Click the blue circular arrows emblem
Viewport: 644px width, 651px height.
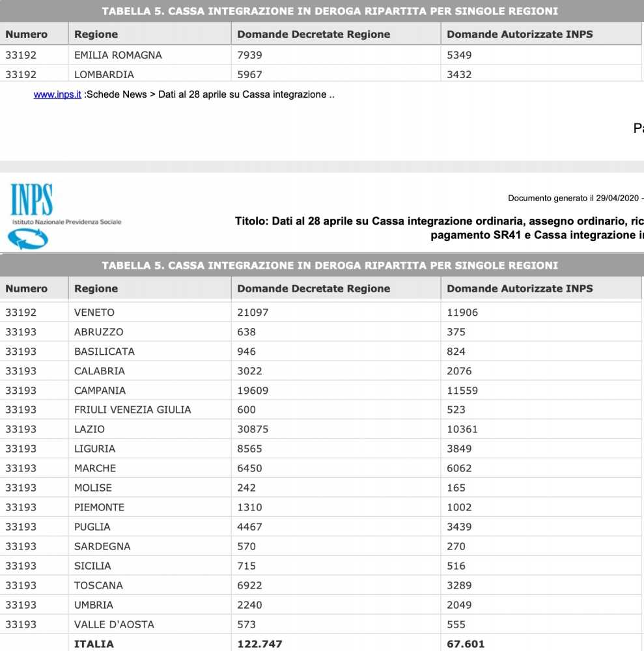click(28, 239)
